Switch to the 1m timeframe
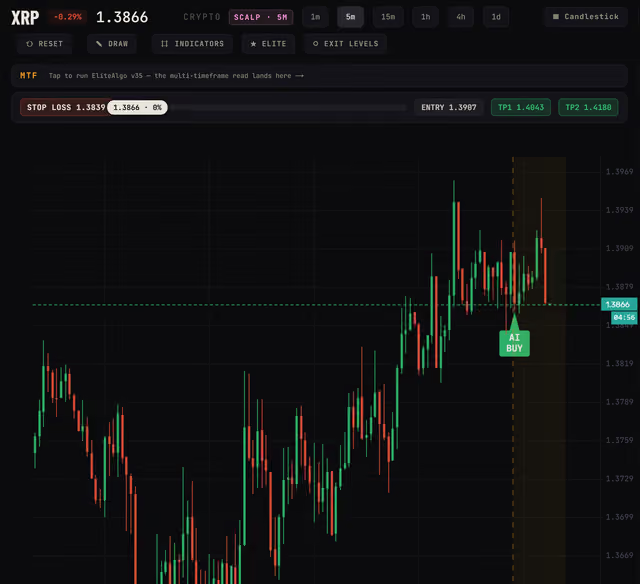 pyautogui.click(x=316, y=17)
